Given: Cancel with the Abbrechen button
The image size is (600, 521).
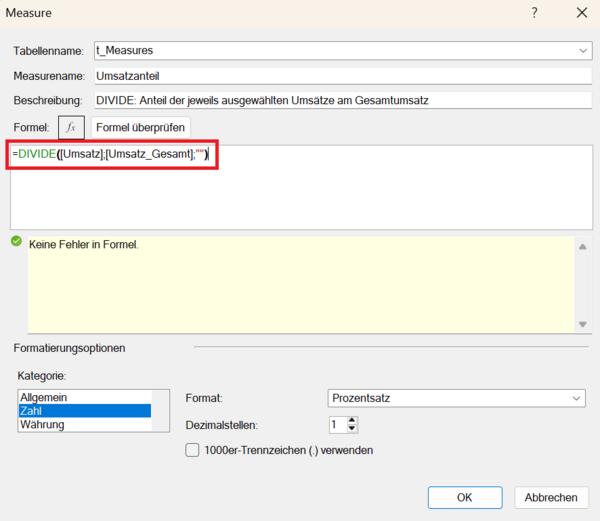Looking at the screenshot, I should point(550,497).
